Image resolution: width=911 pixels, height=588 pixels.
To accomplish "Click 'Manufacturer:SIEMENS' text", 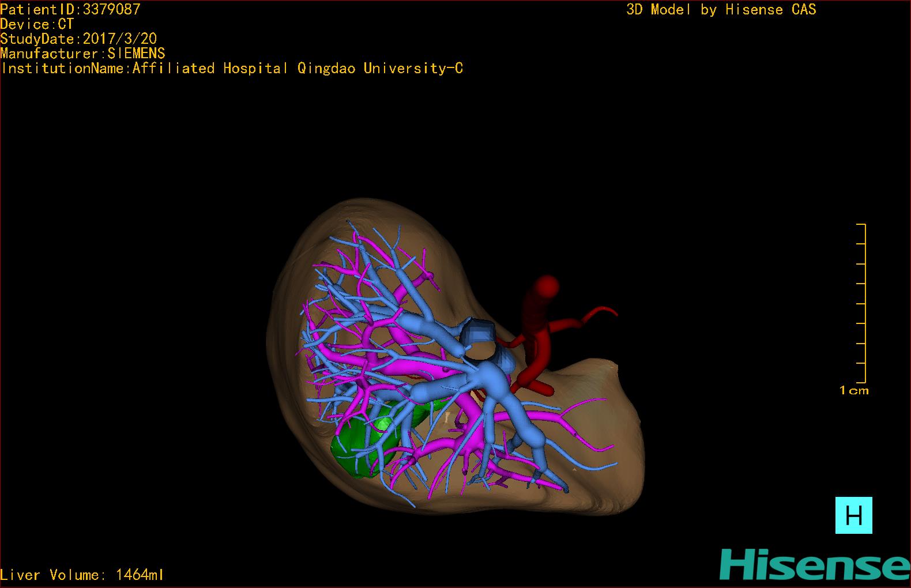I will tap(82, 54).
